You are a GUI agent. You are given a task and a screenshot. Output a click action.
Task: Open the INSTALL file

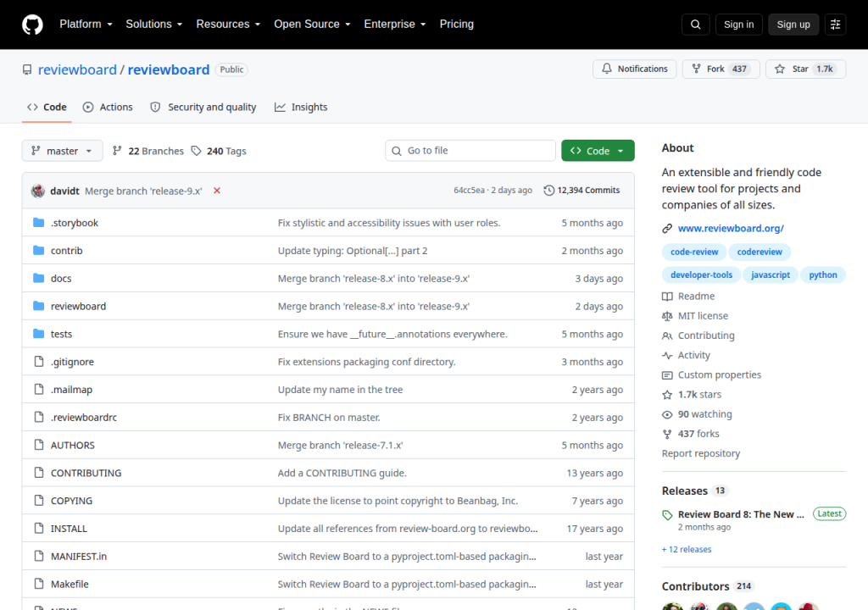point(69,529)
